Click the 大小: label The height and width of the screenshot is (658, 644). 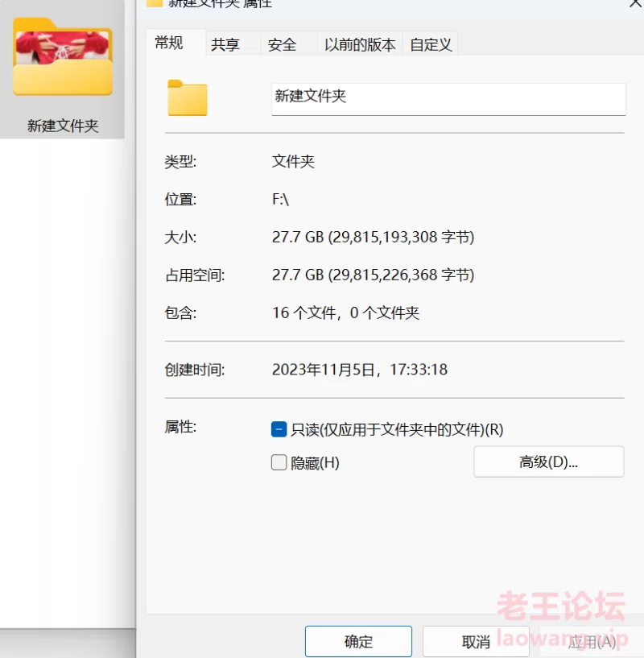(x=180, y=237)
